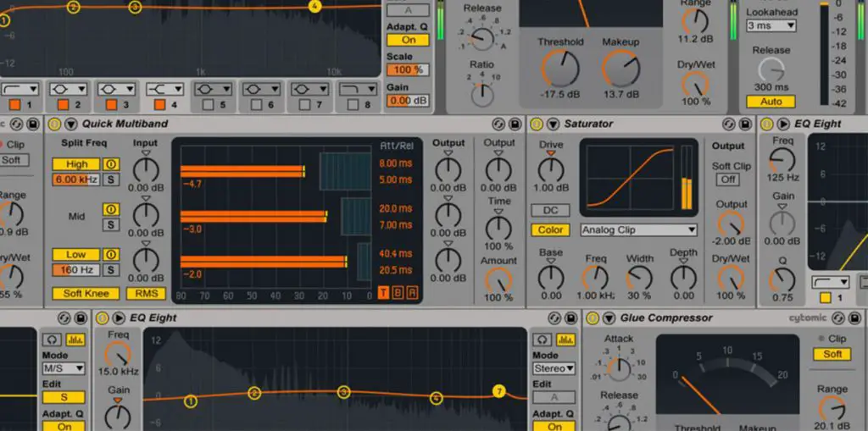Screen dimensions: 868x431
Task: Open the Lookahead 3 ms dropdown
Action: (x=771, y=25)
